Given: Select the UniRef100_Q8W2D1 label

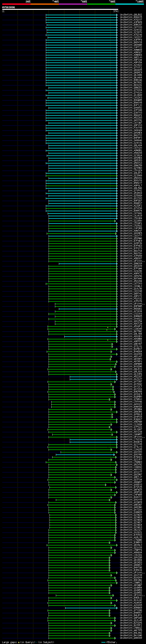Looking at the screenshot, I should click(131, 87).
